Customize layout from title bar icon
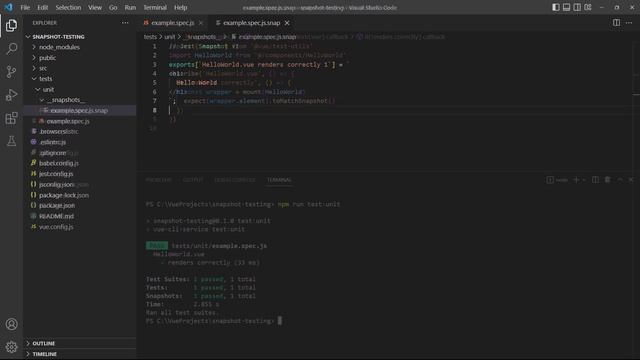 click(588, 7)
